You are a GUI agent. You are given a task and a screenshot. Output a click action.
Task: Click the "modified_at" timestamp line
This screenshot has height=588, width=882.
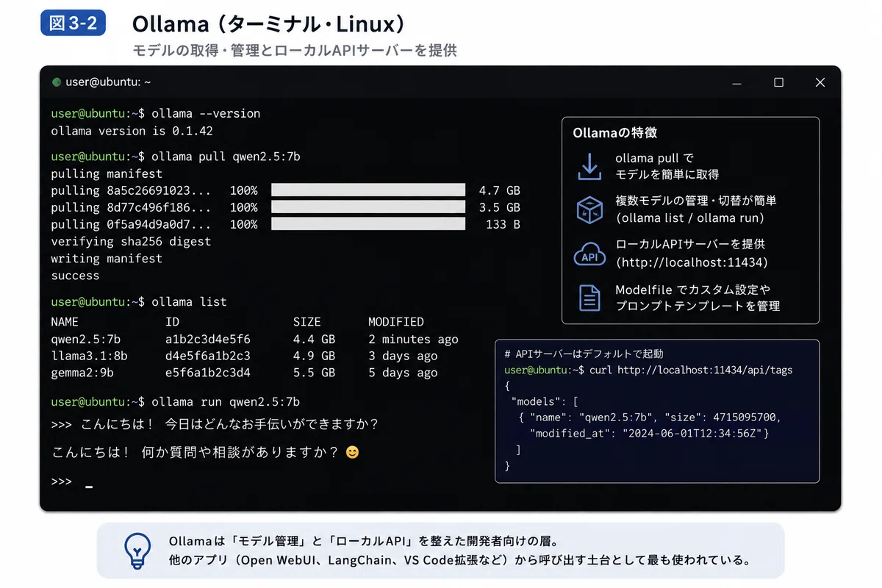tap(649, 434)
